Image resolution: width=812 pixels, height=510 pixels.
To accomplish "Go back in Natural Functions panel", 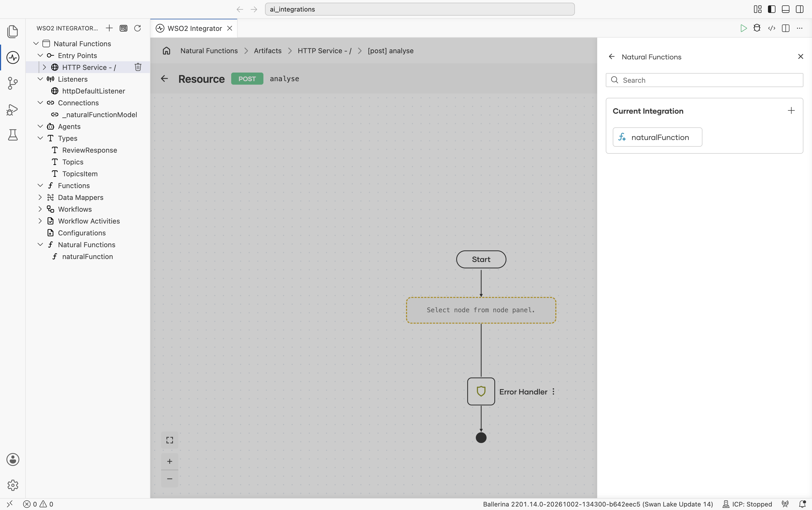I will coord(612,57).
